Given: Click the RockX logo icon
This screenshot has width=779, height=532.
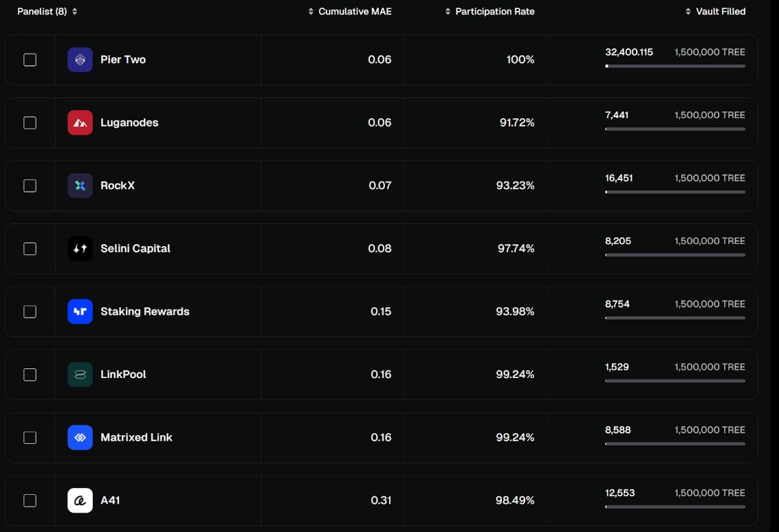Looking at the screenshot, I should coord(80,186).
